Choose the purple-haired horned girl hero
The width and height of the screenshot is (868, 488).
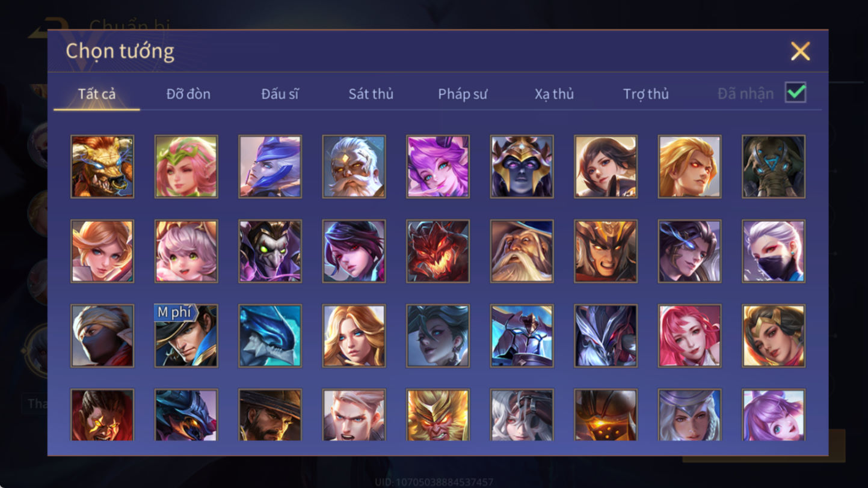pos(438,166)
